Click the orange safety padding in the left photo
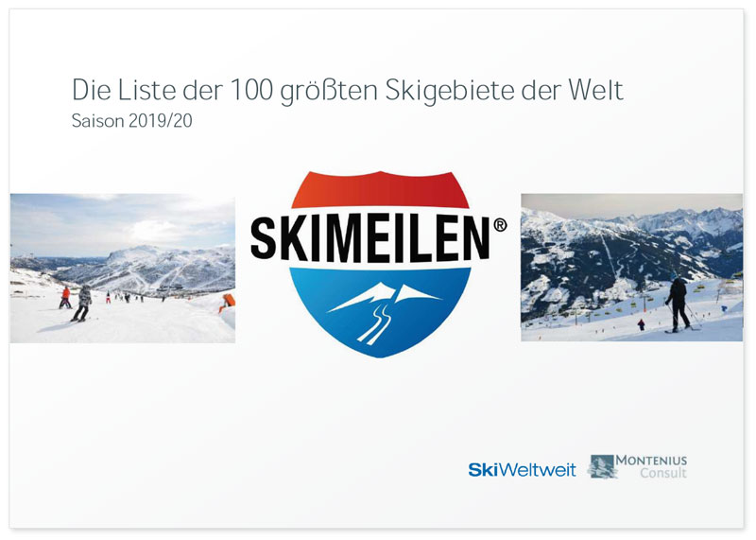This screenshot has height=540, width=756. click(229, 301)
